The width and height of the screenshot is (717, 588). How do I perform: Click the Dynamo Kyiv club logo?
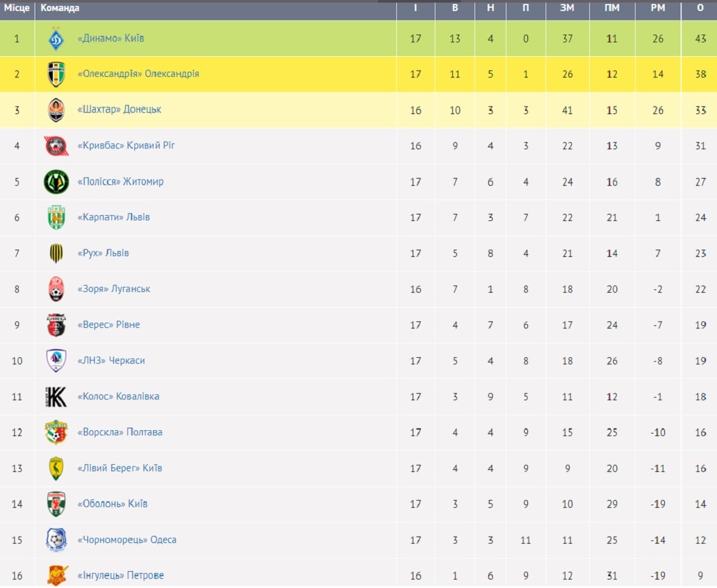pyautogui.click(x=56, y=39)
